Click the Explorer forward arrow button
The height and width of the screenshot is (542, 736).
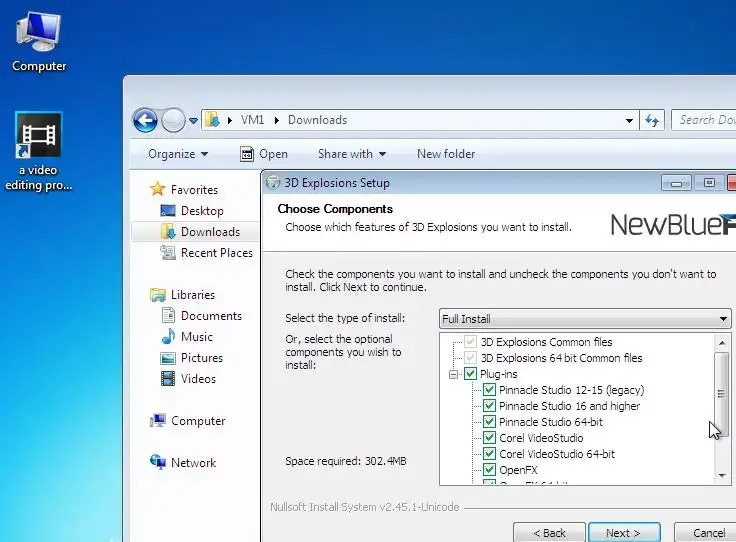pyautogui.click(x=173, y=121)
